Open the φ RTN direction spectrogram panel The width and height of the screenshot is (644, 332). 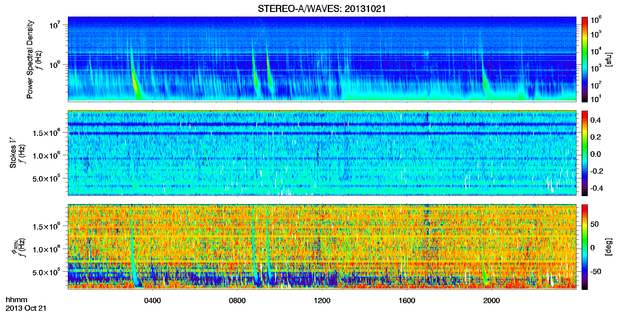[322, 247]
